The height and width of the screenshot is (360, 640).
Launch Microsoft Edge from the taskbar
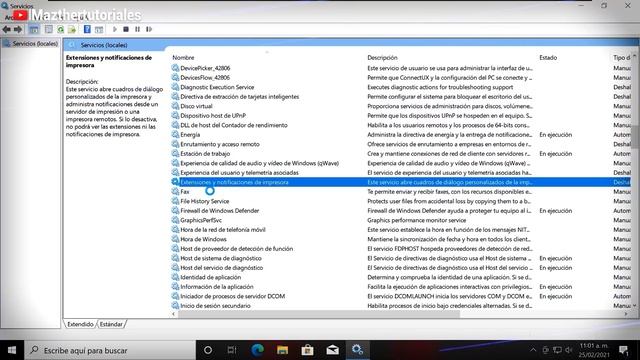[257, 350]
